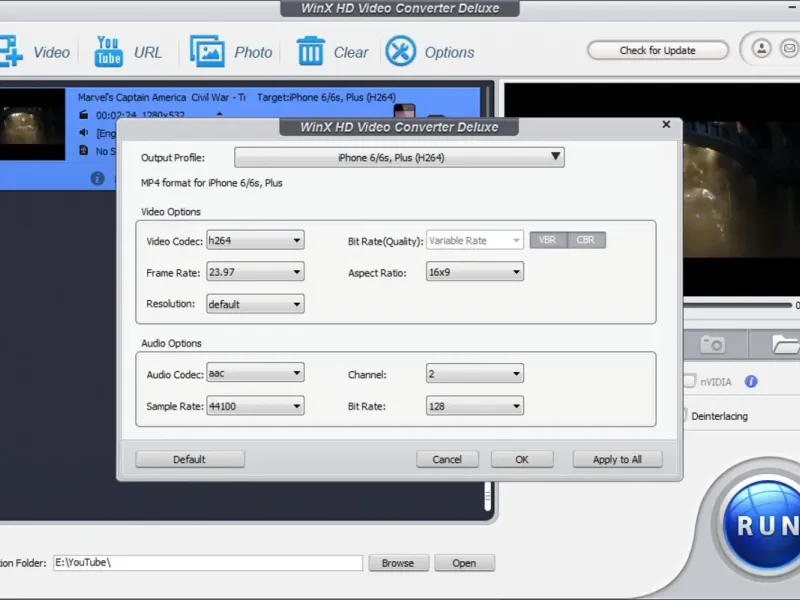Confirm settings with the OK button

pyautogui.click(x=522, y=459)
